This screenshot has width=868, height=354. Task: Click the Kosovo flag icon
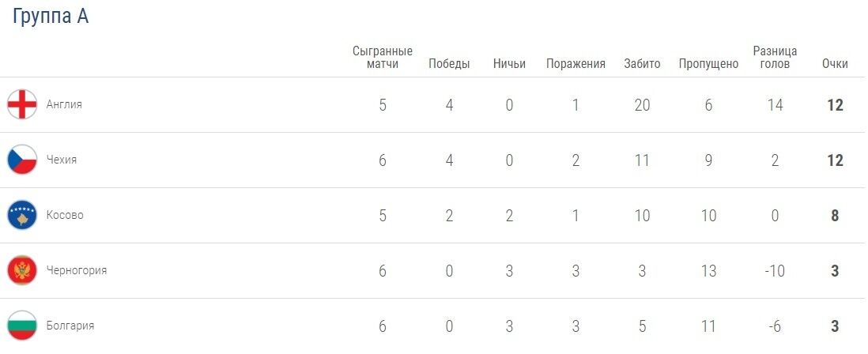22,215
